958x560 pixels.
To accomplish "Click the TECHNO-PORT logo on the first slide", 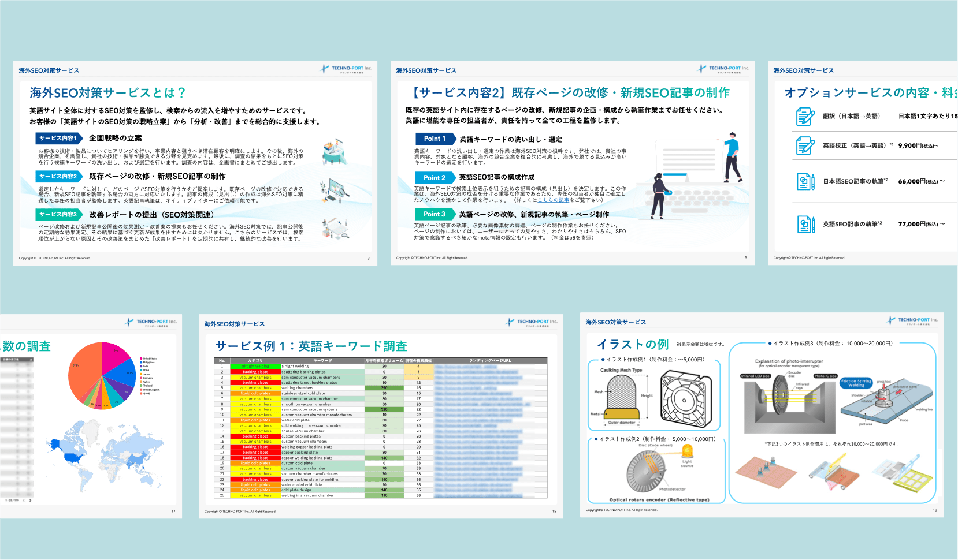I will click(x=346, y=69).
